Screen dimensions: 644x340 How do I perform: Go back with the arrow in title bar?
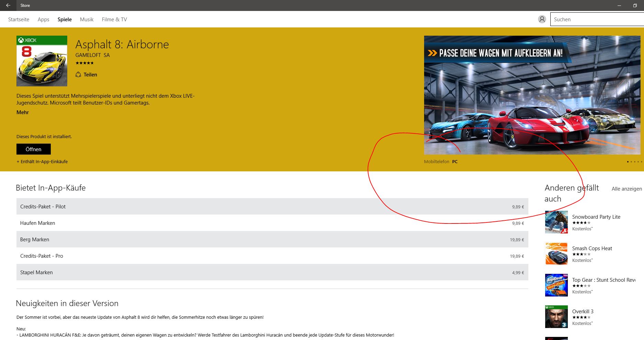click(8, 5)
